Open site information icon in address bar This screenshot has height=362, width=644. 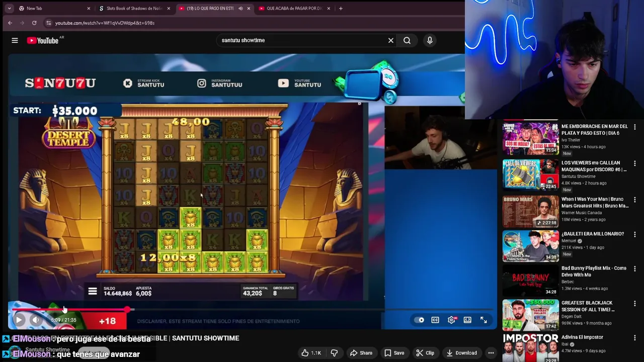[x=48, y=23]
